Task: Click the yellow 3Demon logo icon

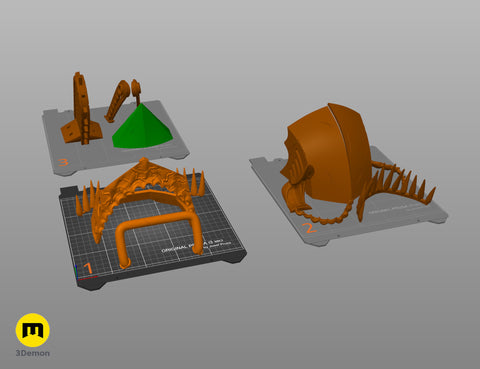Action: click(x=33, y=330)
